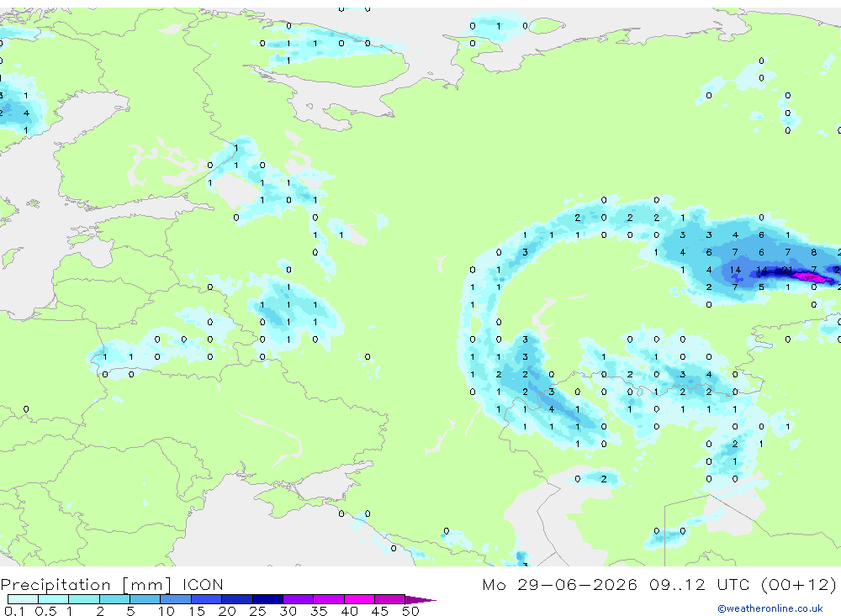Click the over-50 mm legend arrow tip
The width and height of the screenshot is (841, 616).
point(421,600)
